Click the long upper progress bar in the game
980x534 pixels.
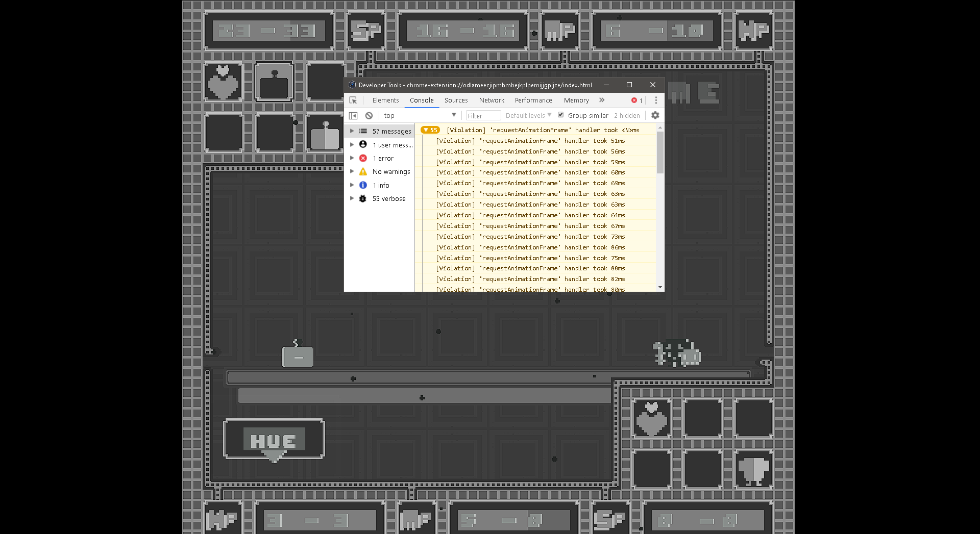tap(488, 378)
